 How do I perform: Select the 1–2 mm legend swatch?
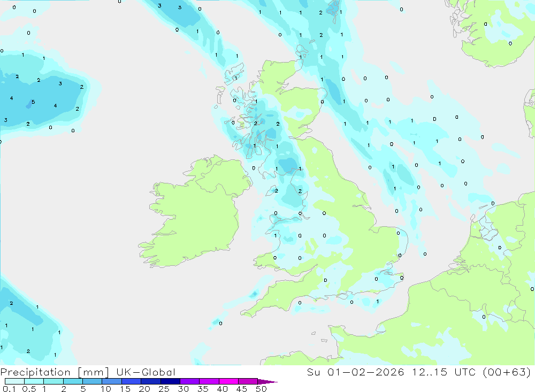click(x=53, y=381)
